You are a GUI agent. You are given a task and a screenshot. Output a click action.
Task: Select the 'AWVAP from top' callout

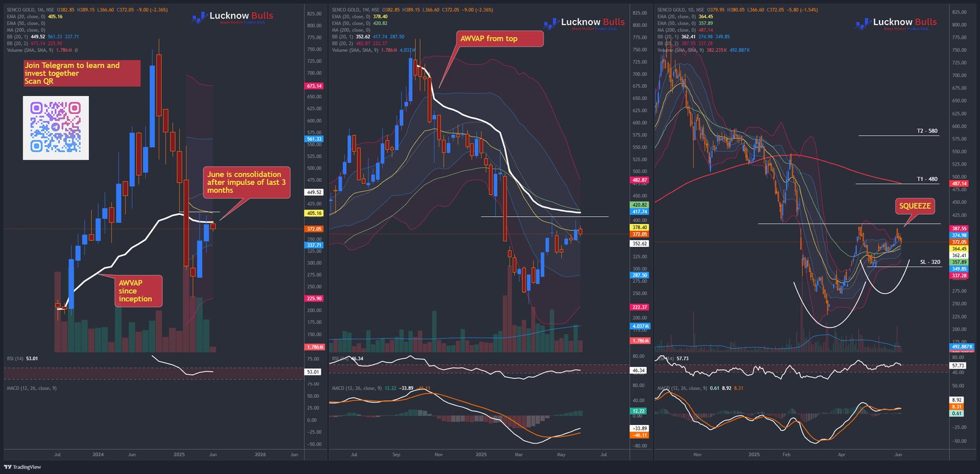pos(500,39)
